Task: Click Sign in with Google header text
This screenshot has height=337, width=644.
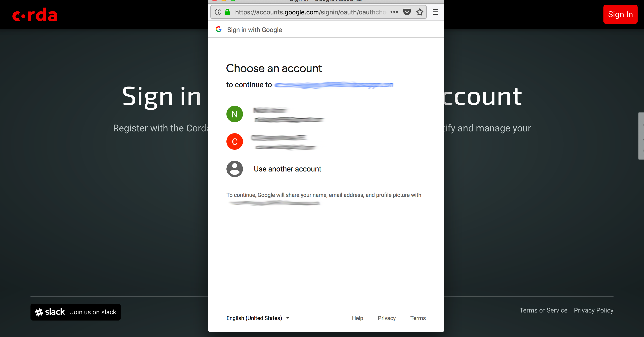Action: point(254,30)
